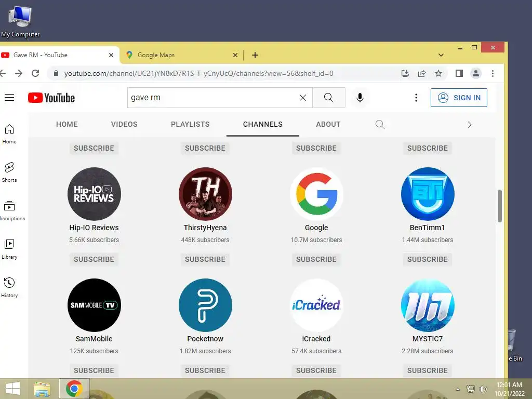Viewport: 532px width, 399px height.
Task: Open YouTube settings three-dot menu
Action: click(x=416, y=98)
